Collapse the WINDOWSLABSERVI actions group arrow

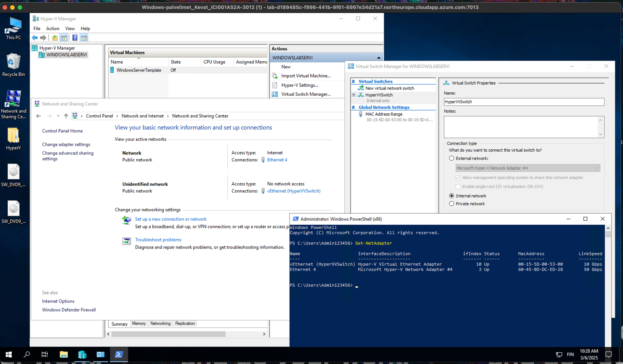point(378,58)
